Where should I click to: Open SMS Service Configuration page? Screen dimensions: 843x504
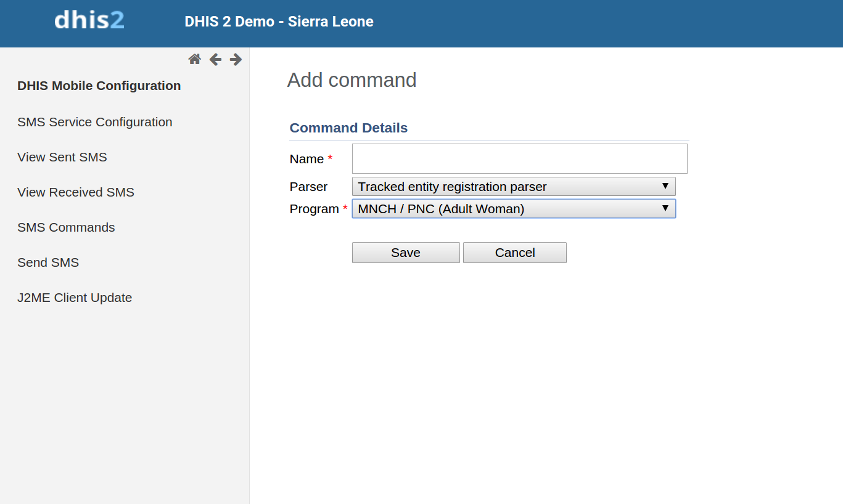coord(95,122)
